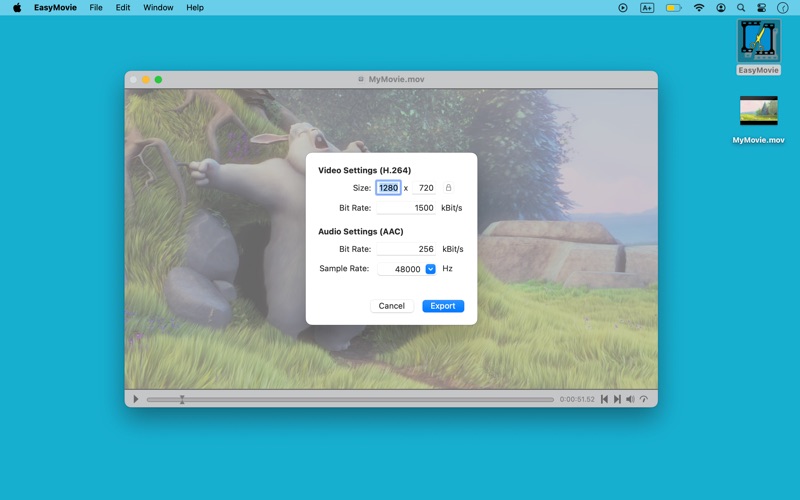800x500 pixels.
Task: Zoom the MyMovie.mov window (green button)
Action: (158, 80)
